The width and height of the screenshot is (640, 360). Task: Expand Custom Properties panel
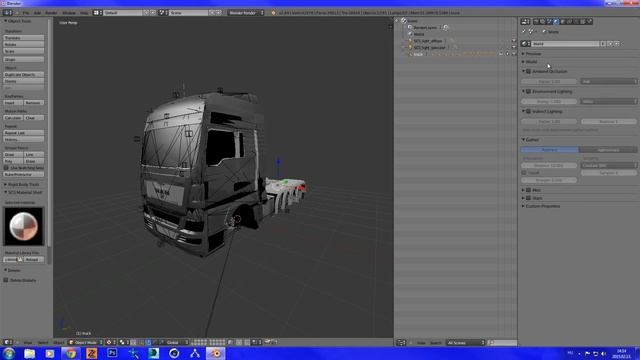click(x=523, y=206)
